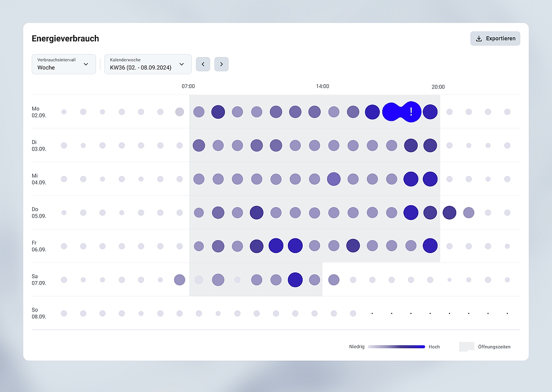Click the download icon in Exportieren button
This screenshot has width=552, height=392.
(x=479, y=39)
